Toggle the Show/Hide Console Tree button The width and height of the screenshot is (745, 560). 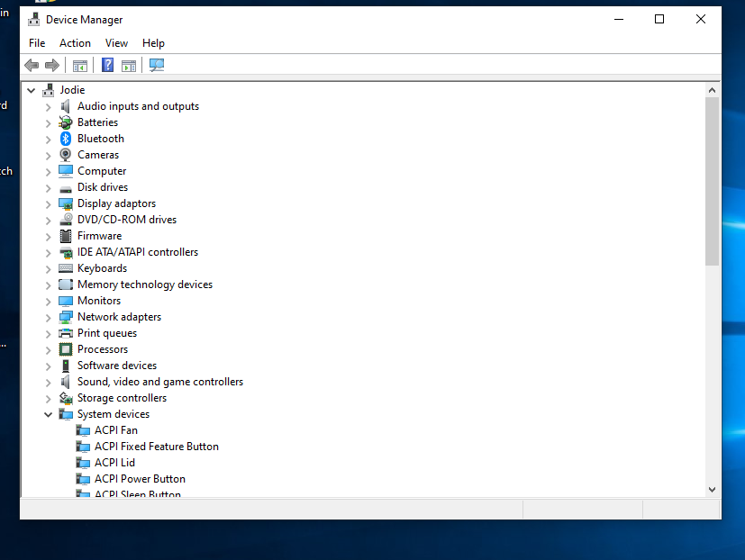(80, 65)
